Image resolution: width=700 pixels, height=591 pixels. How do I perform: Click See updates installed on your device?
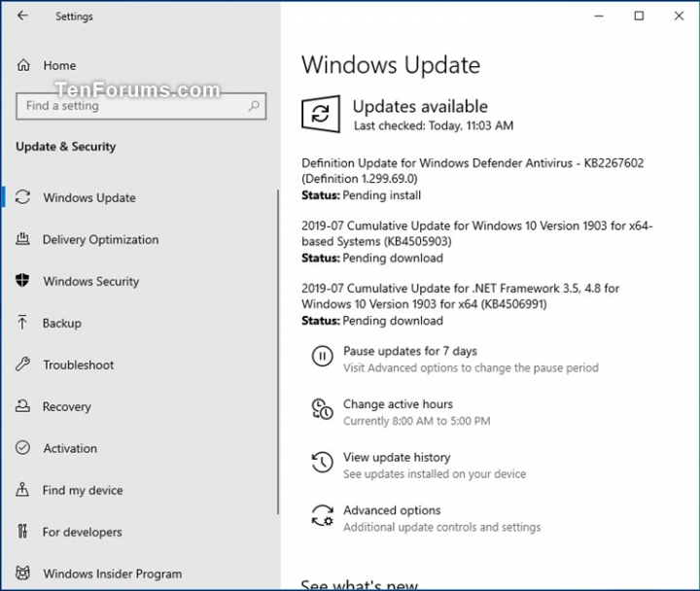435,474
